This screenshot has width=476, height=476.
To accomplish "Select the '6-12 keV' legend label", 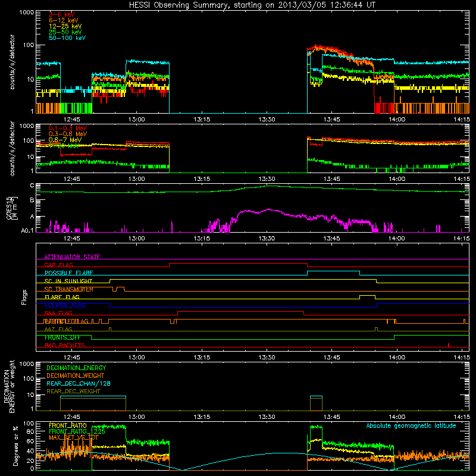I will click(64, 20).
